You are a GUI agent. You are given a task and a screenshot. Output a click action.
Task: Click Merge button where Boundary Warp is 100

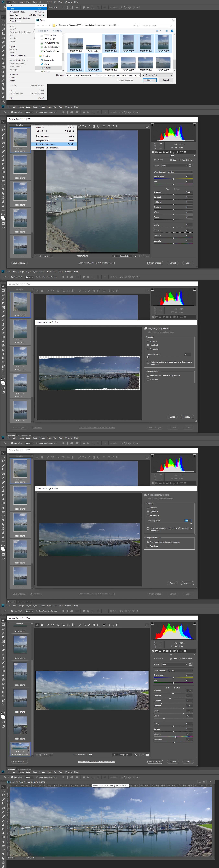187,583
